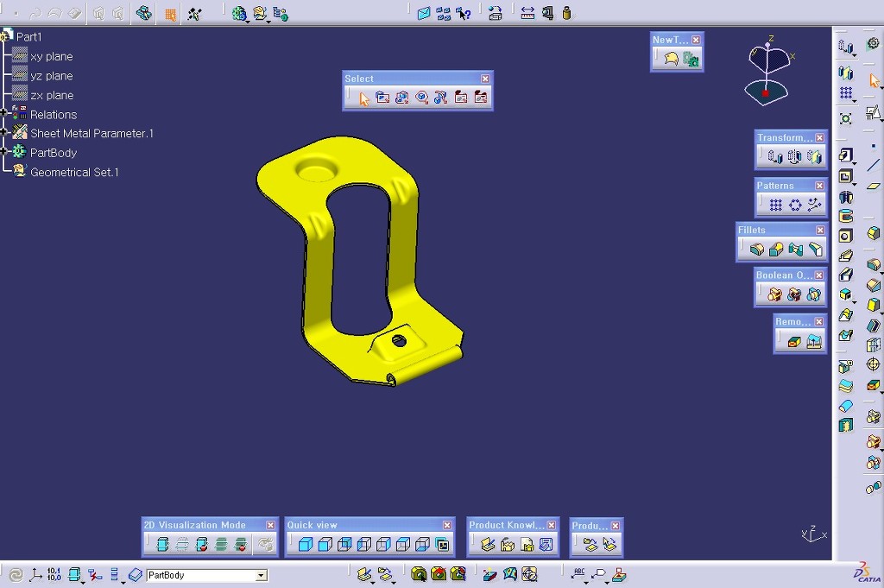Screen dimensions: 884x588
Task: Click first icon in Product Knowledge toolbar
Action: [487, 545]
